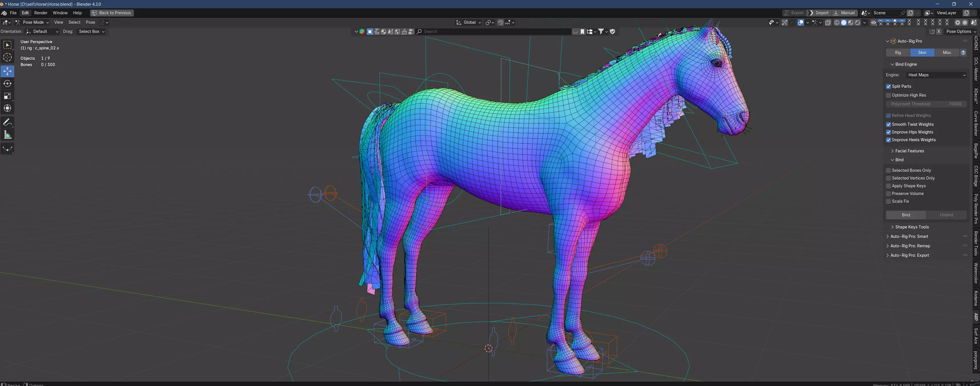Open the Pose Mode dropdown
980x386 pixels.
click(x=32, y=23)
